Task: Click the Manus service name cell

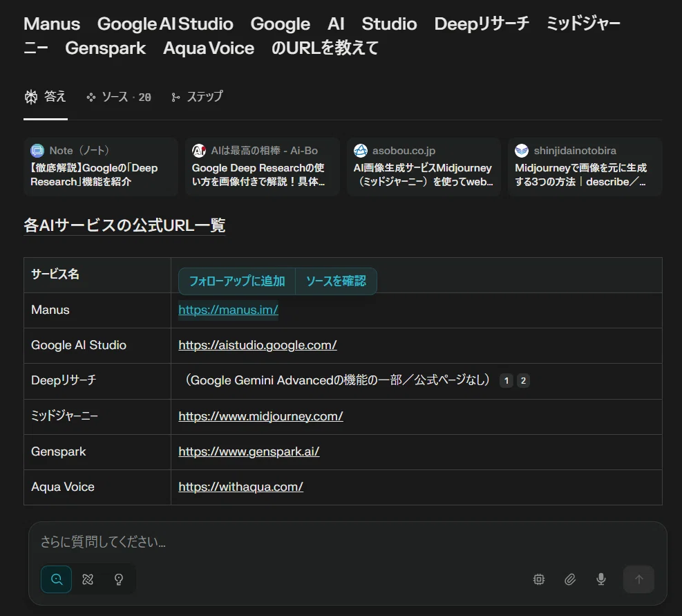Action: pyautogui.click(x=97, y=310)
